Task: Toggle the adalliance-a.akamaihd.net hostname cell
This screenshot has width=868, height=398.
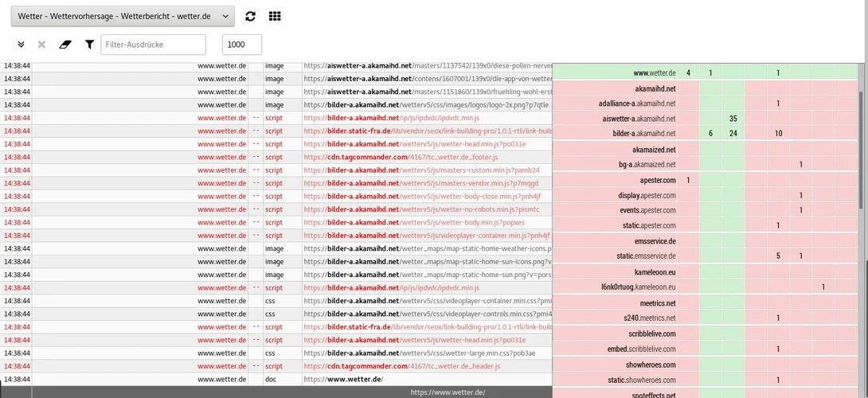Action: point(615,103)
